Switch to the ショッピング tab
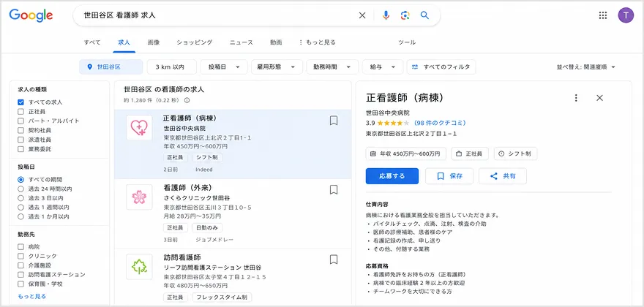Screen dimensions: 644x307 click(195, 42)
